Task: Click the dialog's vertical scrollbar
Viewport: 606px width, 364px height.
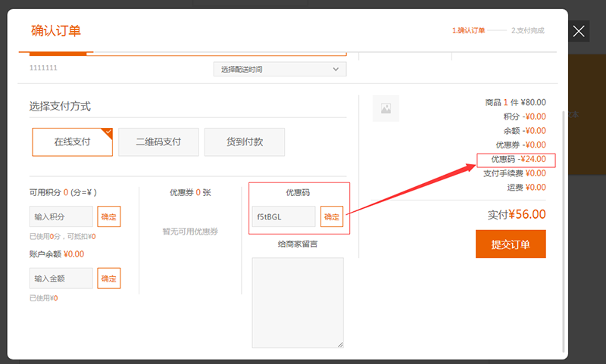Action: (x=564, y=227)
